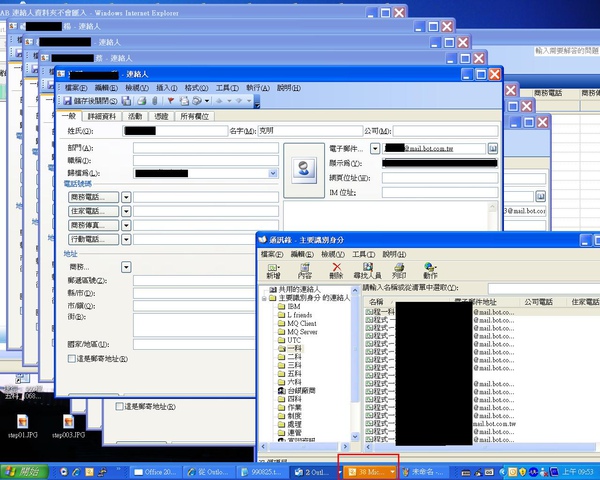Click the 網頁位址 input field
Image resolution: width=600 pixels, height=480 pixels.
pyautogui.click(x=440, y=178)
